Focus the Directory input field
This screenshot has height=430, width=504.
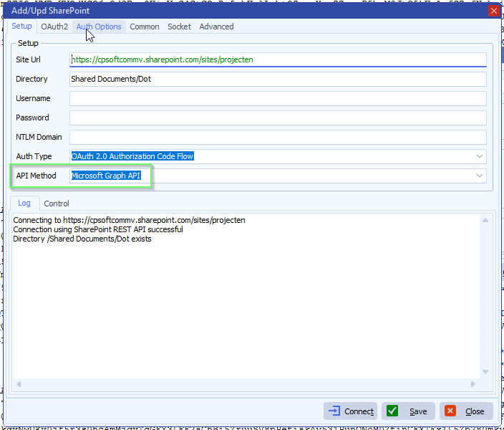(278, 79)
